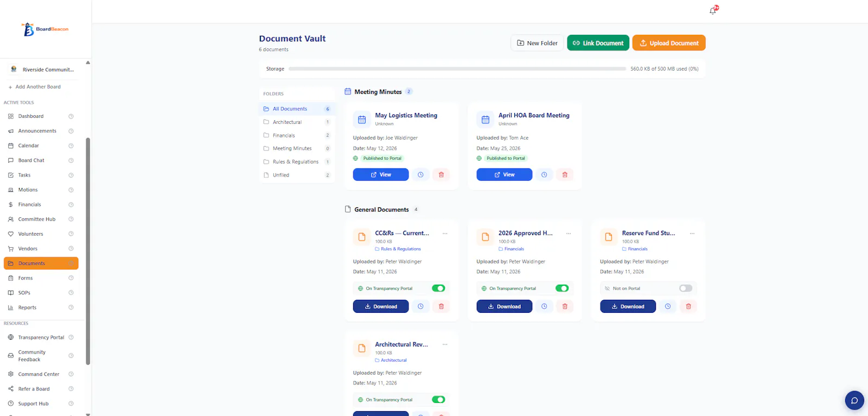Open the Riverside Community board selector
Viewport: 868px width, 416px height.
click(x=43, y=70)
